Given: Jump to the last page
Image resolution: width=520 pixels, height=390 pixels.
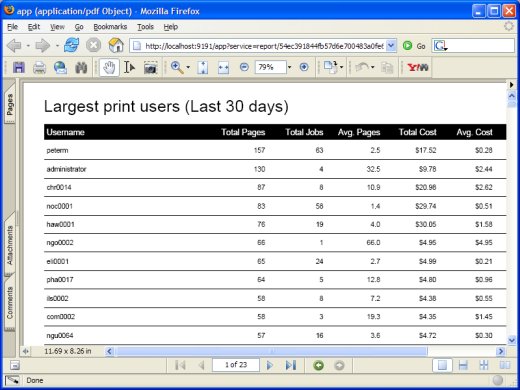Looking at the screenshot, I should tap(291, 365).
